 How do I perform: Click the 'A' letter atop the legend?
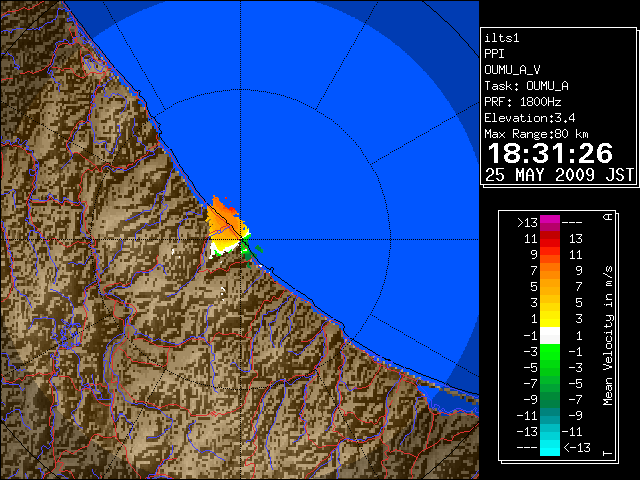[x=608, y=217]
